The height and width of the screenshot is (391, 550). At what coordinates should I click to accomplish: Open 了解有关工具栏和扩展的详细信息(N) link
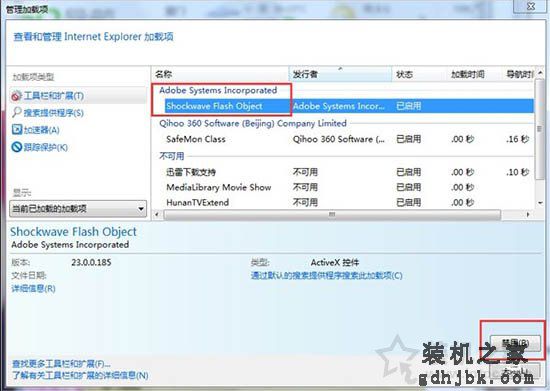pos(80,375)
